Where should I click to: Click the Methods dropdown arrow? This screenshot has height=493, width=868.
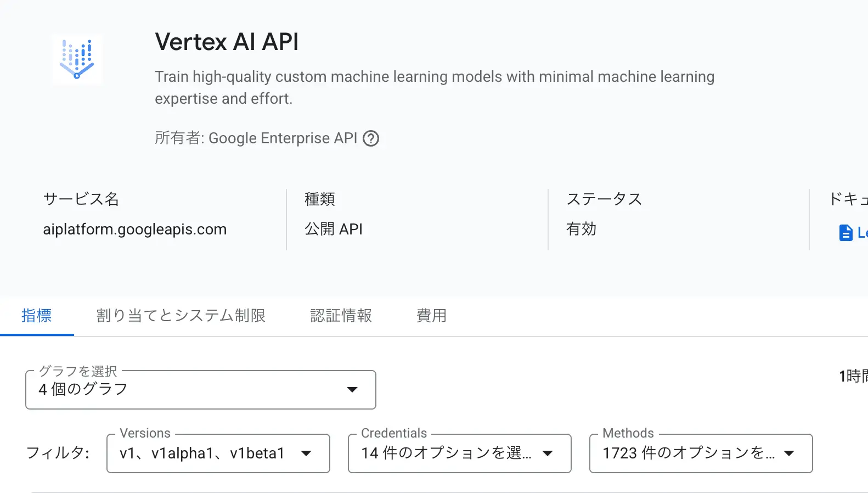[789, 453]
